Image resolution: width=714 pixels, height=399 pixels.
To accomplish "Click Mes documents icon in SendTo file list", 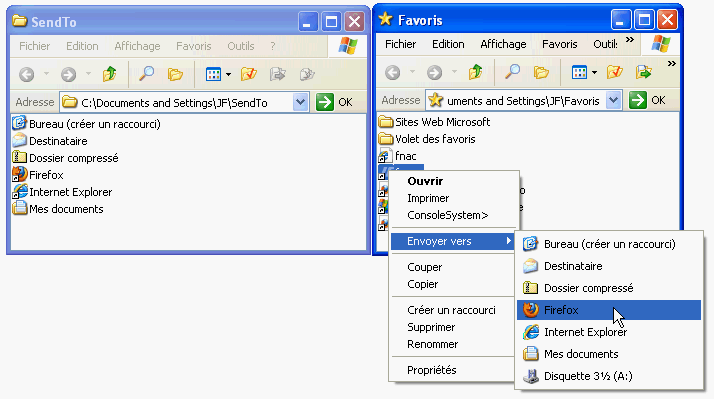I will point(20,209).
